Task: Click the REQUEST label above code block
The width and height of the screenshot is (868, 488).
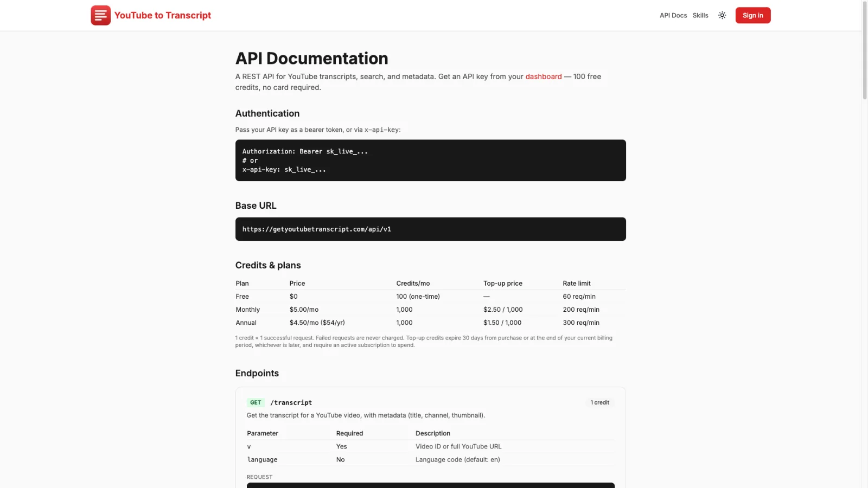Action: point(259,477)
